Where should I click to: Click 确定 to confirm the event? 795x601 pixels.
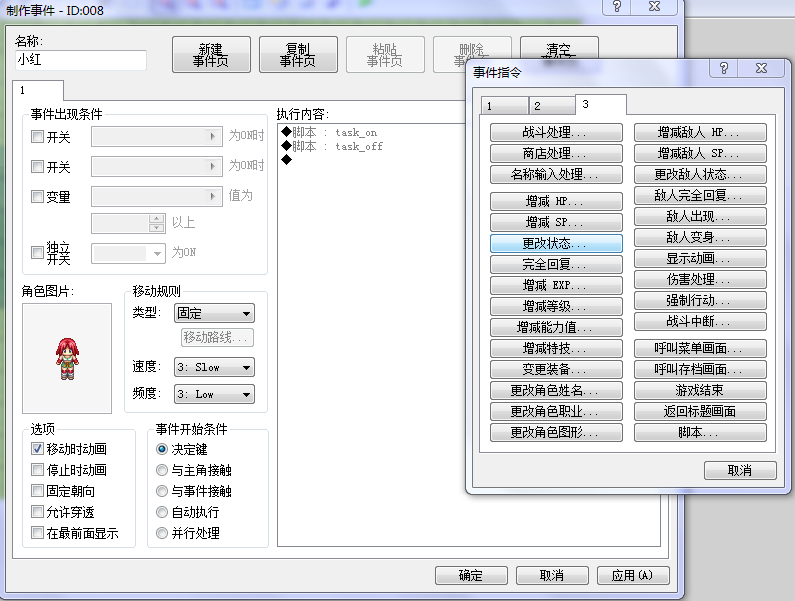(471, 575)
